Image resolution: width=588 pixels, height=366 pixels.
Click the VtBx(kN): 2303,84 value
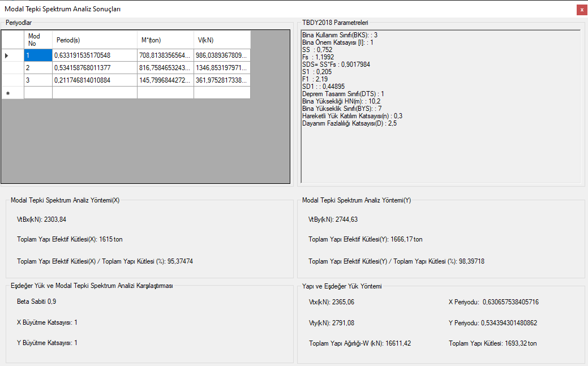pyautogui.click(x=42, y=219)
